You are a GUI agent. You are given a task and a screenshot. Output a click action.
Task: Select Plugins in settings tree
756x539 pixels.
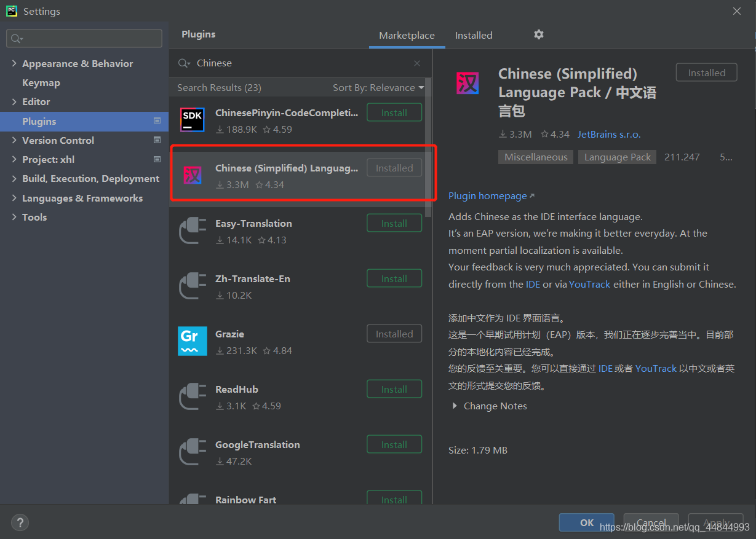[84, 121]
